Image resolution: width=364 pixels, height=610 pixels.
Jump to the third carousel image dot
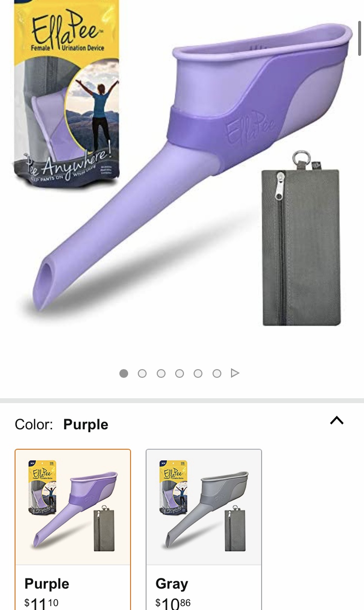point(161,373)
